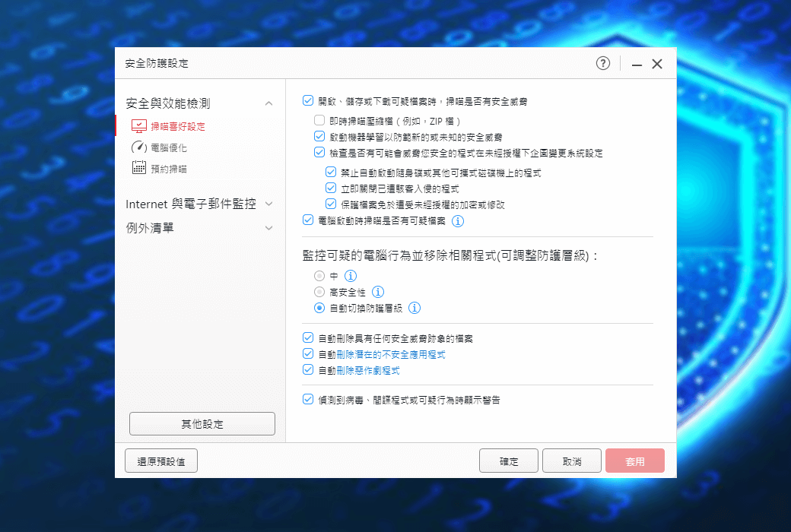Cancel with the 取消 button

(571, 461)
